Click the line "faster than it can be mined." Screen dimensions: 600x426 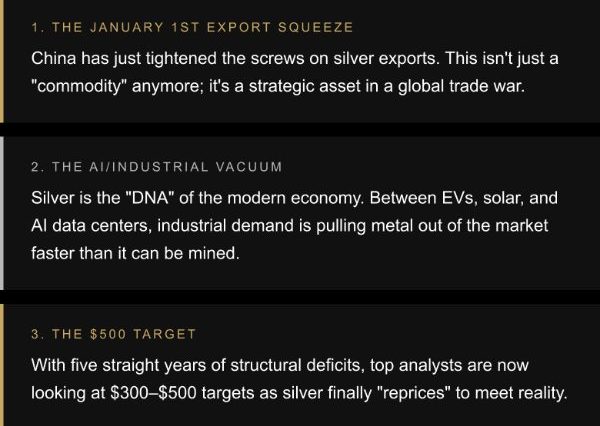136,253
